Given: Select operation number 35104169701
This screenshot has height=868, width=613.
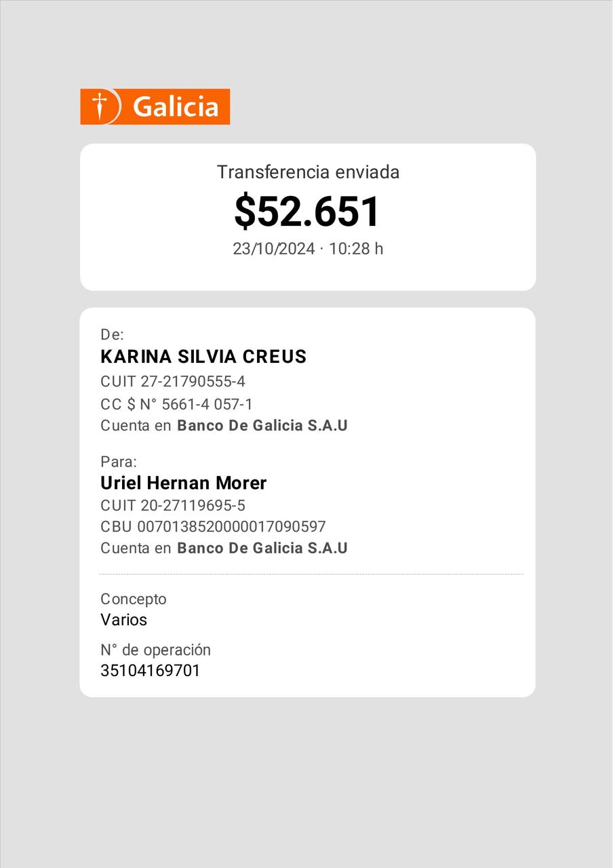Looking at the screenshot, I should click(x=151, y=671).
